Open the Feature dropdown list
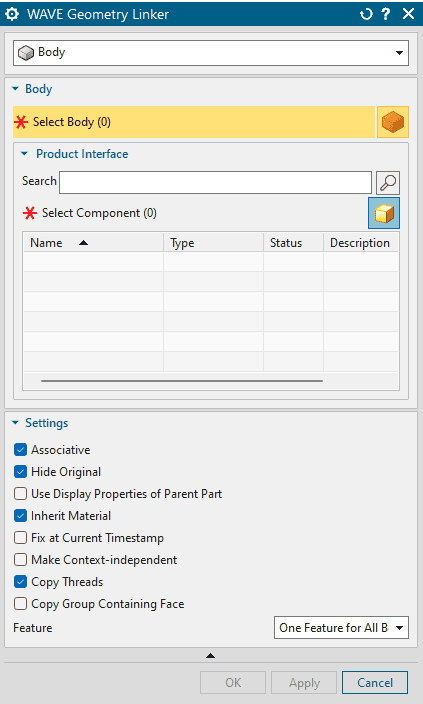 click(x=341, y=628)
